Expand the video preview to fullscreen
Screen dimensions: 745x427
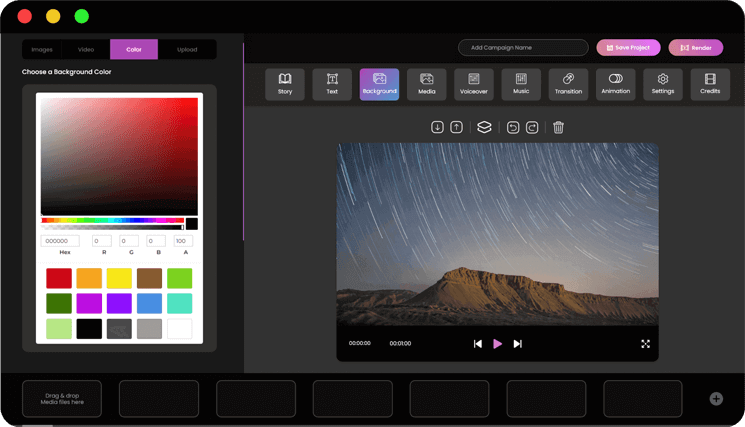coord(645,343)
